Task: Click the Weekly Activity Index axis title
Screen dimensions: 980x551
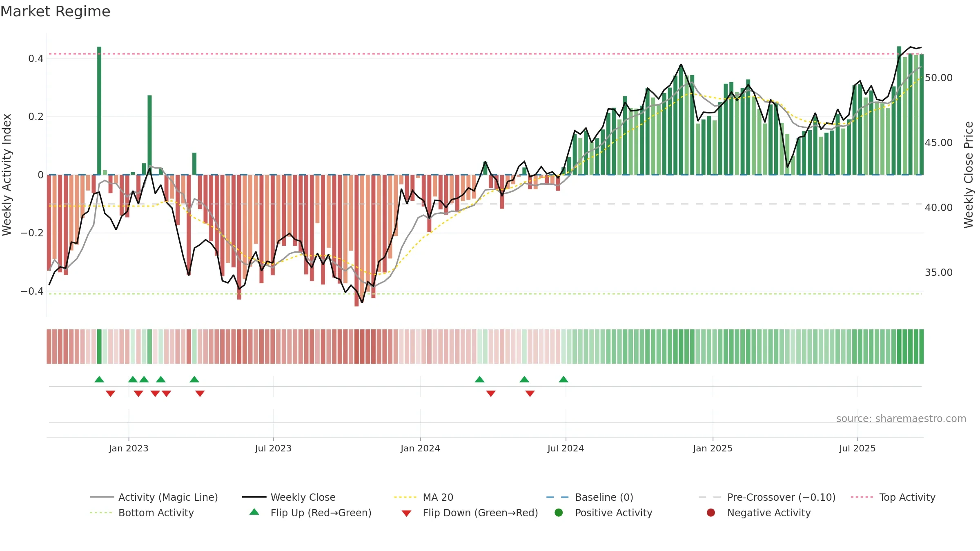Action: [x=7, y=175]
